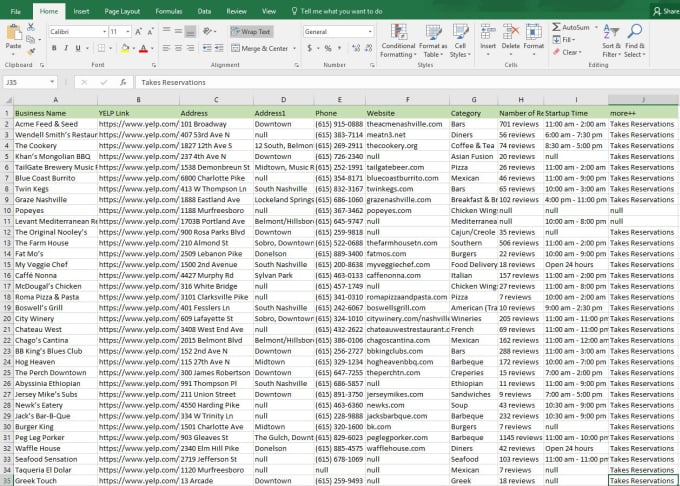Click the Cut scissors icon

pyautogui.click(x=31, y=27)
